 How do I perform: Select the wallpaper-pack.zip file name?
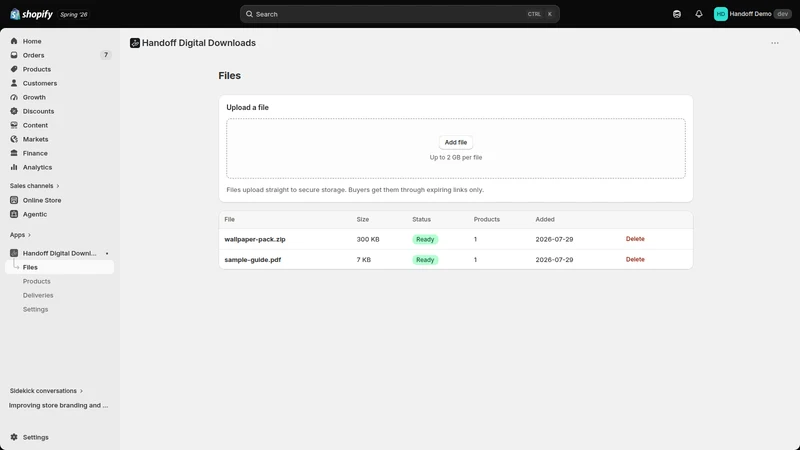coord(255,239)
